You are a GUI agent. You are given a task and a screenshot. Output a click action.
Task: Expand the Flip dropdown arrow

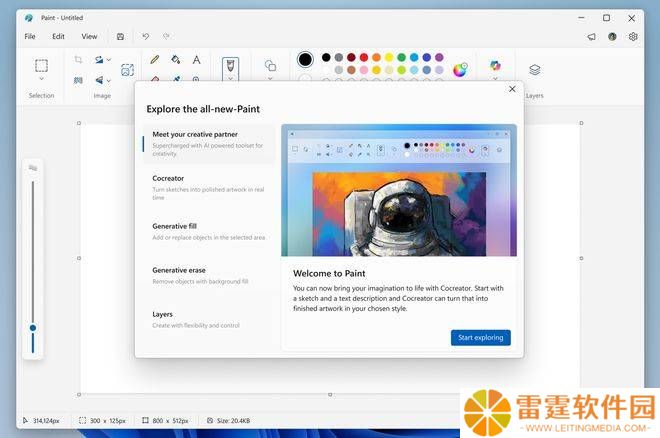coord(109,80)
